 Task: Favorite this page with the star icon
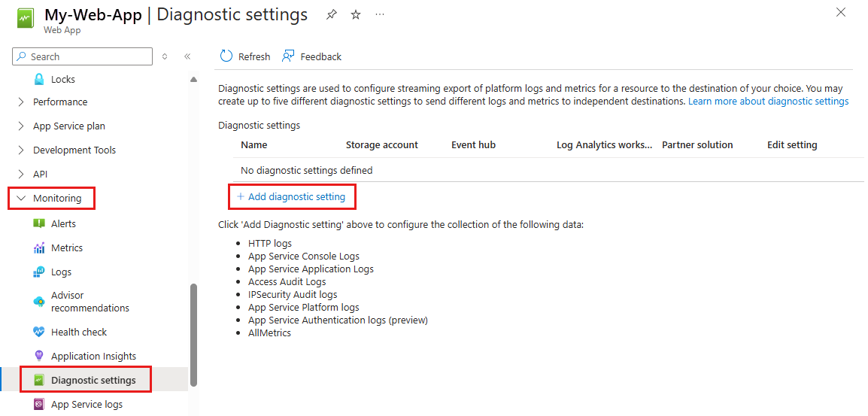(x=356, y=15)
